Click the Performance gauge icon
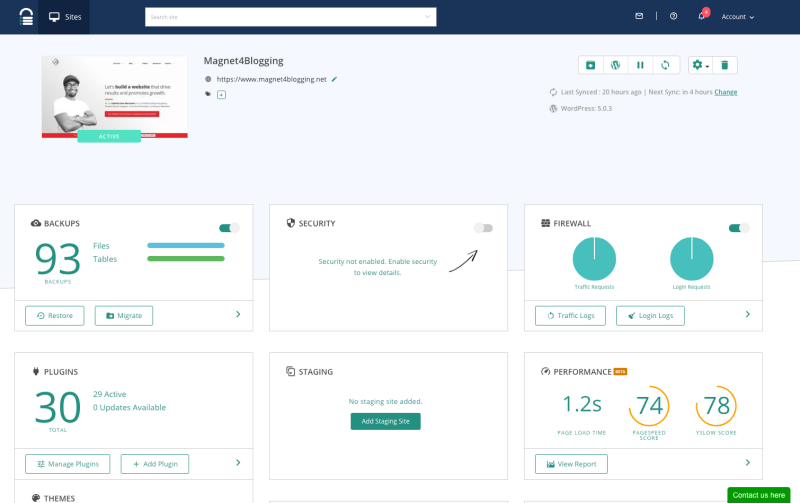The height and width of the screenshot is (503, 800). coord(545,371)
